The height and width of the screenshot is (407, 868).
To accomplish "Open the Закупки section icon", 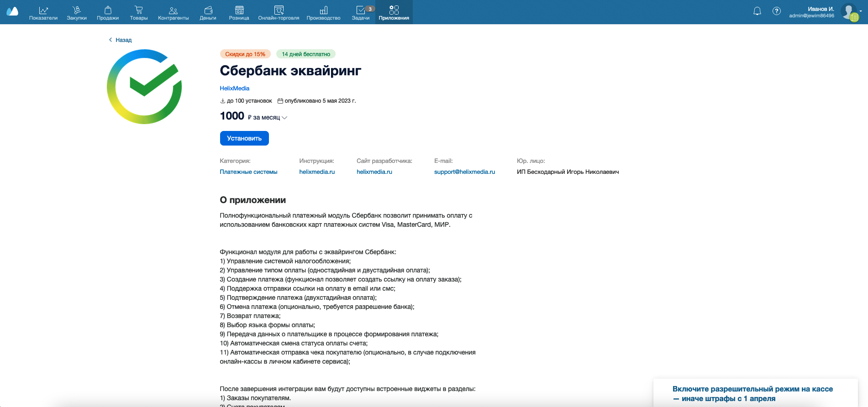I will coord(77,10).
